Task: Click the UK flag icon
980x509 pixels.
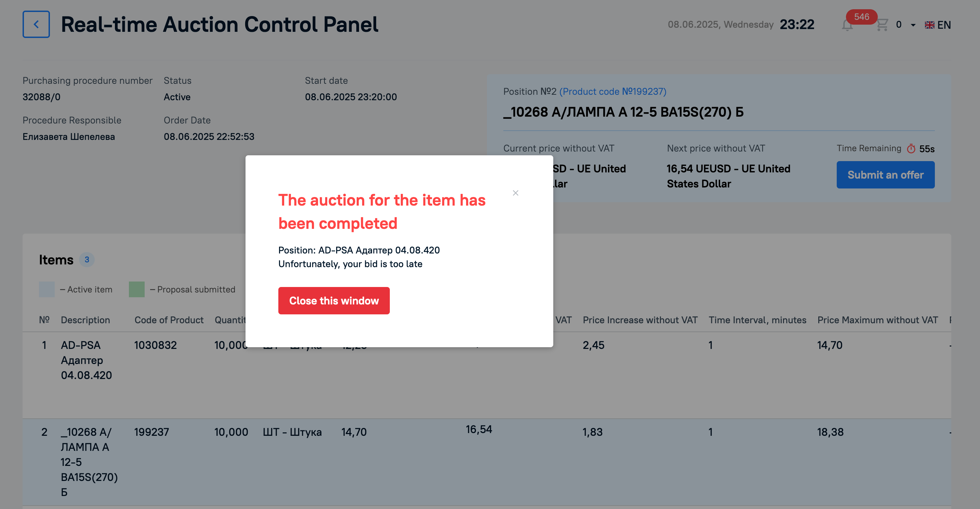Action: [929, 25]
